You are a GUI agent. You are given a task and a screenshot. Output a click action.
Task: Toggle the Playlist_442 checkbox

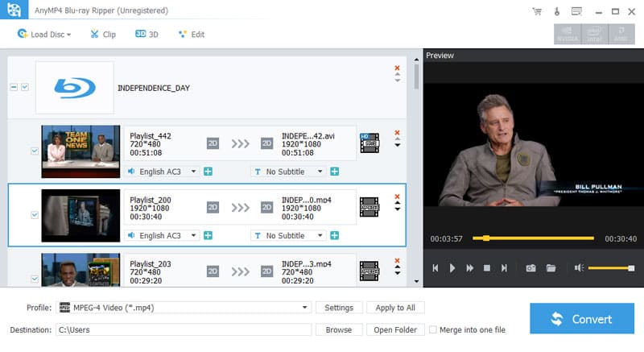click(35, 151)
